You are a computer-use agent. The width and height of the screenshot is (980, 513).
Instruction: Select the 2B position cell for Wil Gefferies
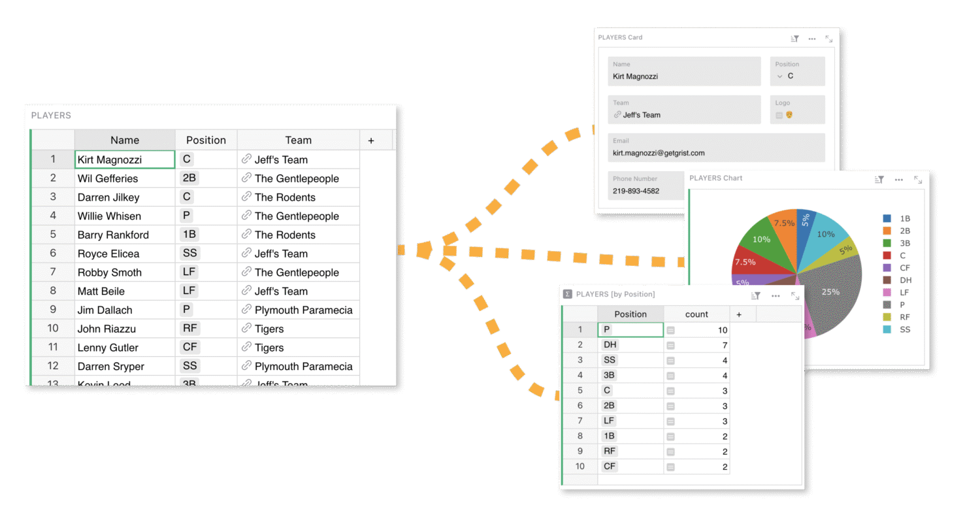(206, 178)
